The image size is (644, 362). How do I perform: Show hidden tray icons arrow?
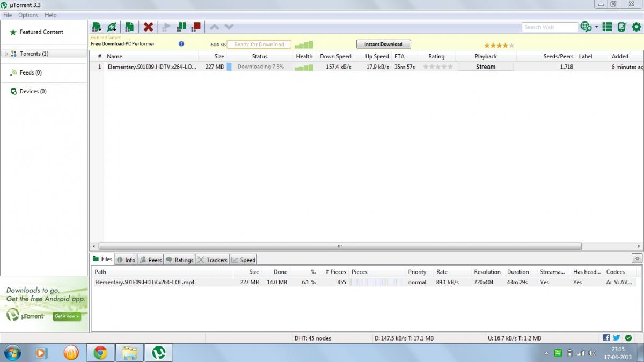(x=546, y=353)
